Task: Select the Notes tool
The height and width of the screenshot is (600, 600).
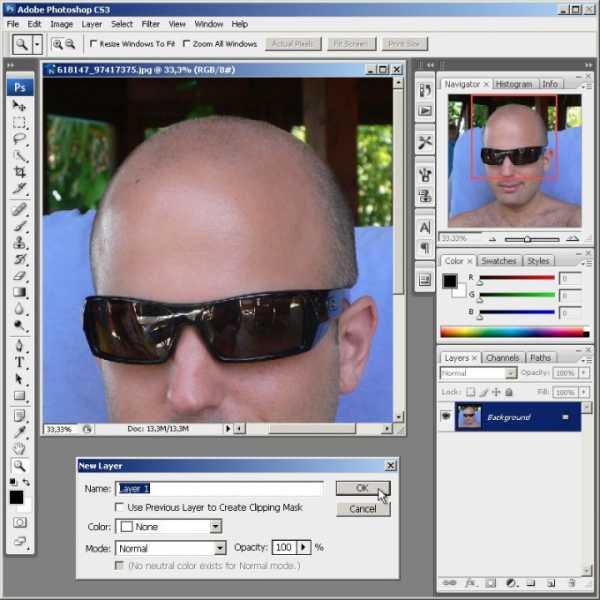Action: click(x=19, y=416)
